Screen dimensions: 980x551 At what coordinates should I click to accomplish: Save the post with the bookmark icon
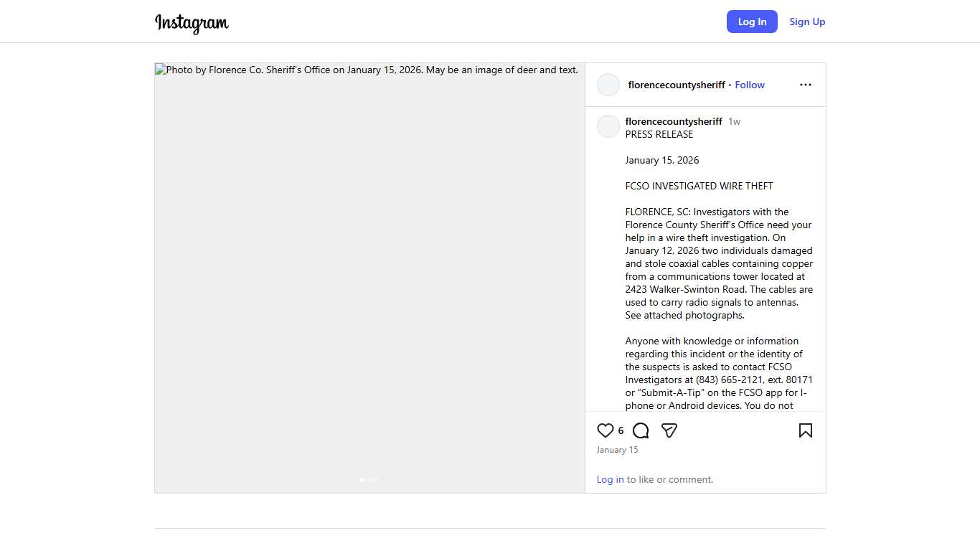pyautogui.click(x=806, y=430)
